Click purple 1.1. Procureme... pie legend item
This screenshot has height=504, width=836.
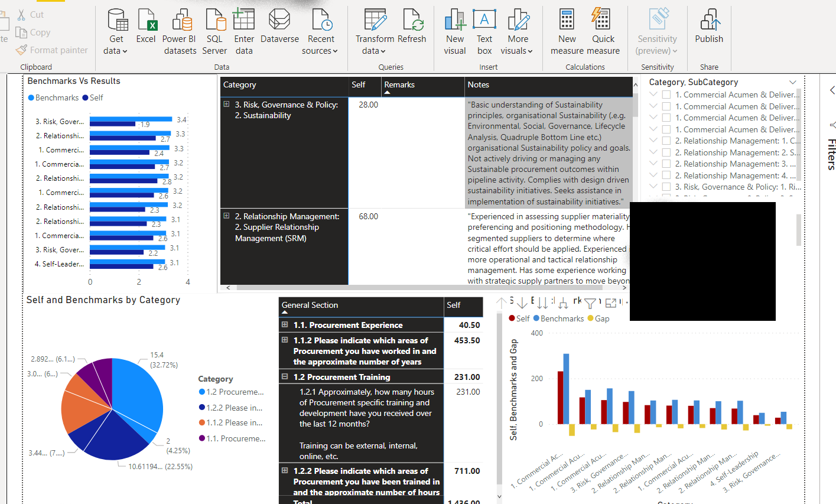coord(232,438)
